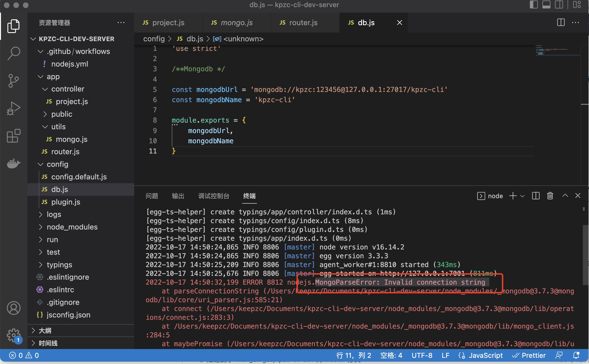
Task: Go to line via 行 11, 列 2
Action: click(353, 355)
